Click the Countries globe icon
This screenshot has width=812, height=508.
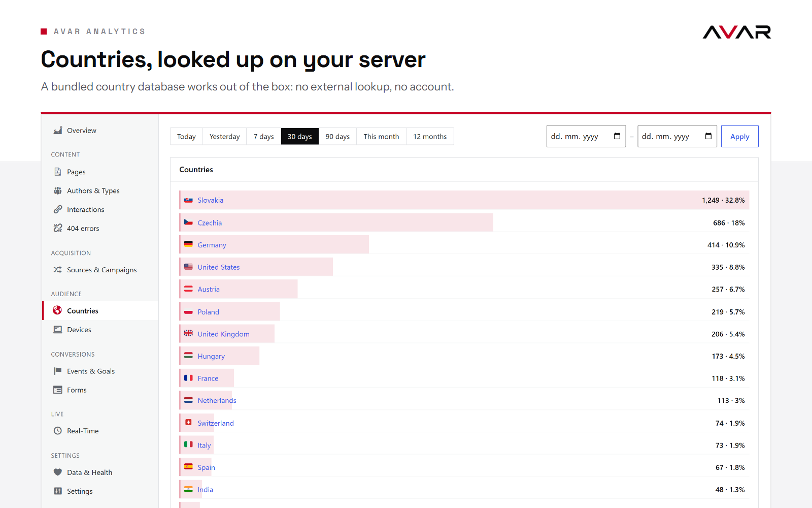(57, 310)
